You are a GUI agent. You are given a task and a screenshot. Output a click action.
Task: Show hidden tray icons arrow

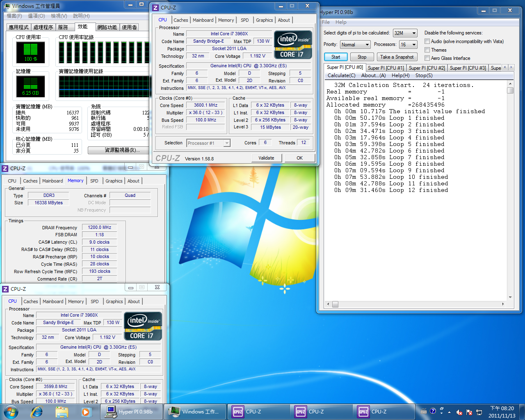[449, 412]
